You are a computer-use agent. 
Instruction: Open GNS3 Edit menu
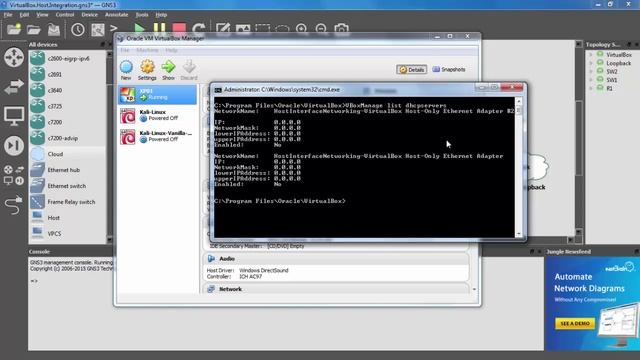tap(24, 15)
